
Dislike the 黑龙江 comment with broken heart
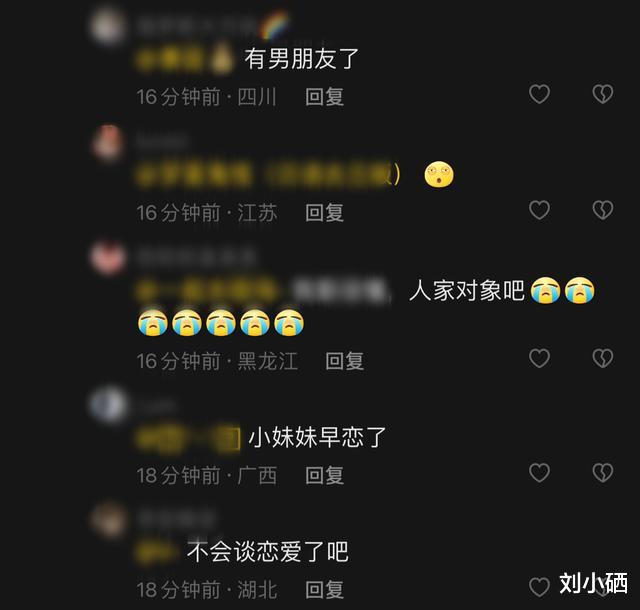pyautogui.click(x=602, y=358)
